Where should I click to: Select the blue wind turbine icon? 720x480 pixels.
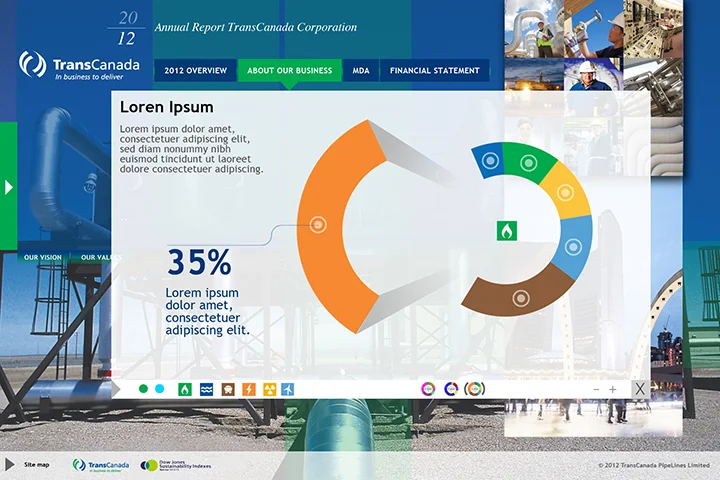coord(288,390)
